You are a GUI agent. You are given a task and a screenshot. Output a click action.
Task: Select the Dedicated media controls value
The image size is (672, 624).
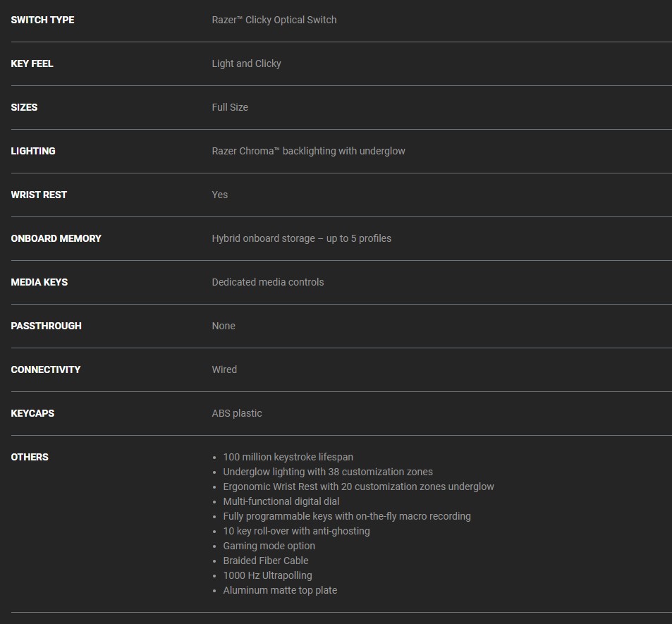click(268, 282)
